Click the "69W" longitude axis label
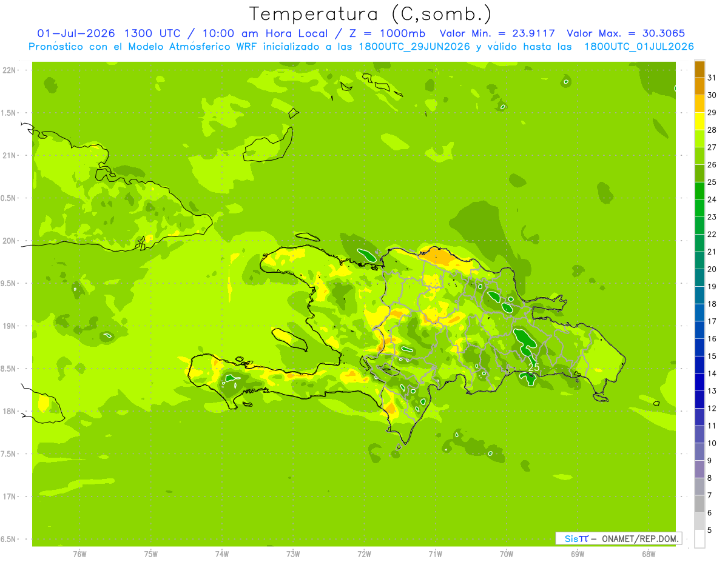Image resolution: width=728 pixels, height=562 pixels. pos(578,554)
